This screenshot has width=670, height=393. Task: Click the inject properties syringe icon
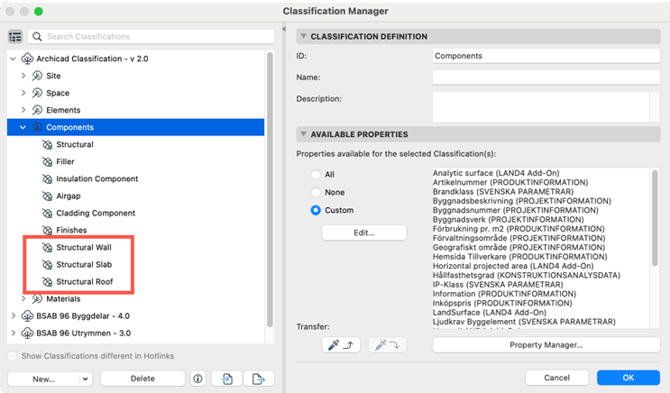click(x=387, y=345)
